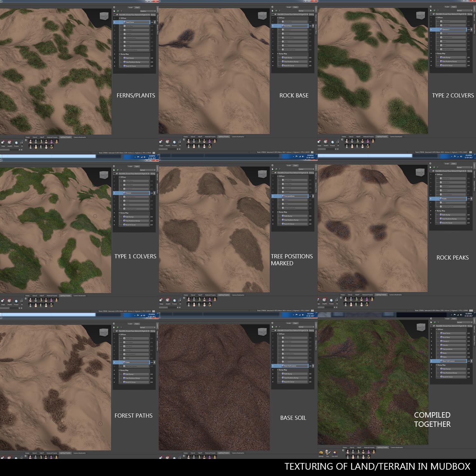The height and width of the screenshot is (476, 476).
Task: Select Paths layer in COMPILED TOGETHER screenshot
Action: 453,357
